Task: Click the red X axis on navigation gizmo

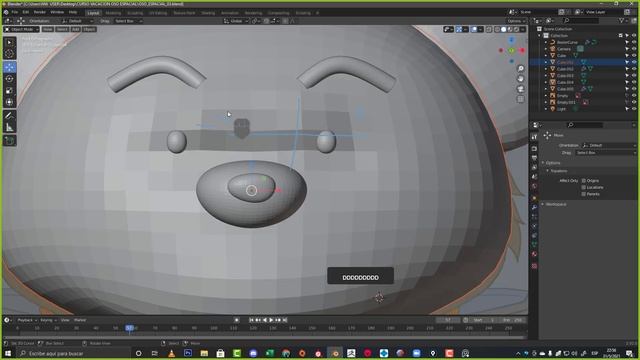Action: (x=522, y=50)
